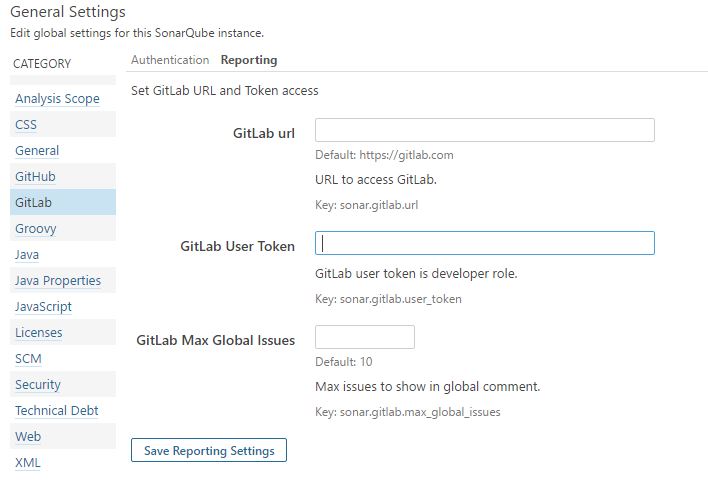This screenshot has width=708, height=502.
Task: Open the Analysis Scope category
Action: [57, 98]
